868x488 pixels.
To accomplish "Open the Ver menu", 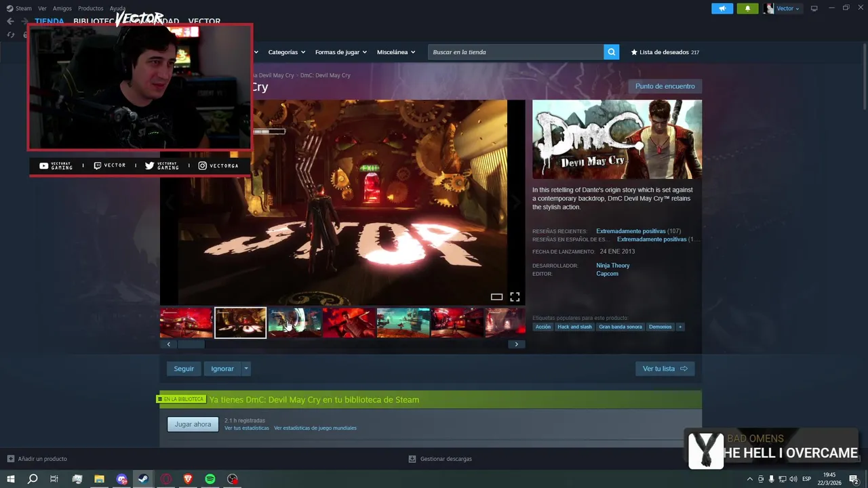I will tap(42, 8).
